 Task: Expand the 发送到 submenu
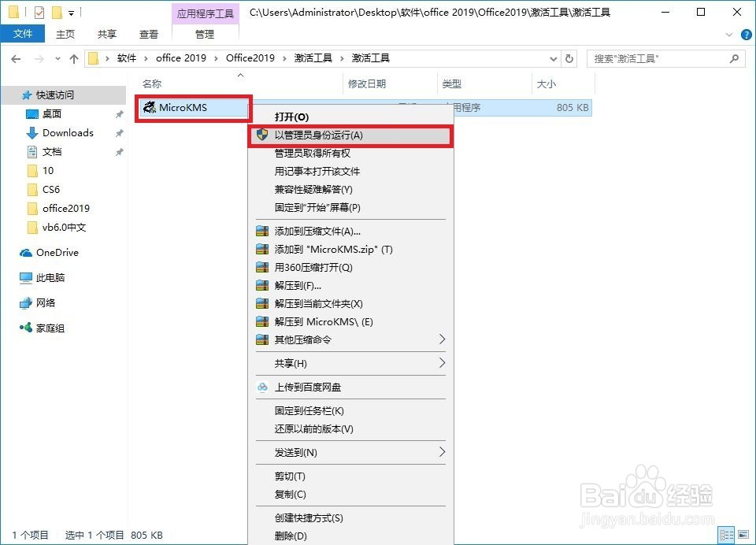350,452
